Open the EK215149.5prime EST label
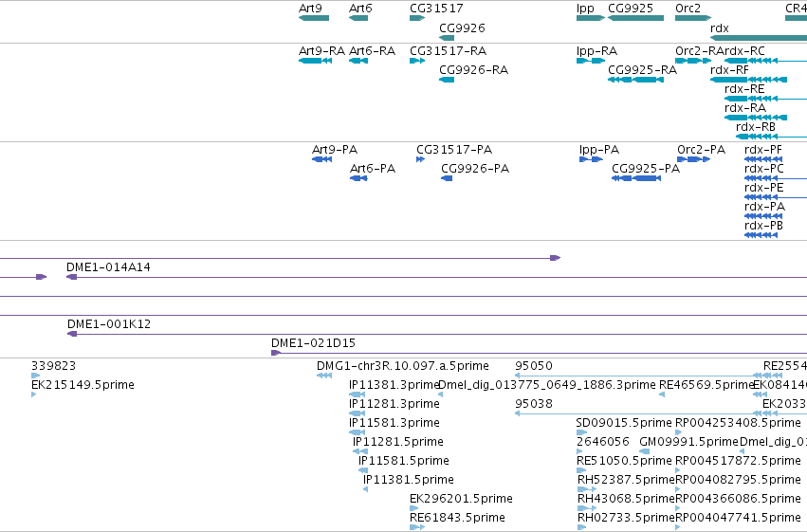Viewport: 807px width, 532px height. pyautogui.click(x=83, y=385)
